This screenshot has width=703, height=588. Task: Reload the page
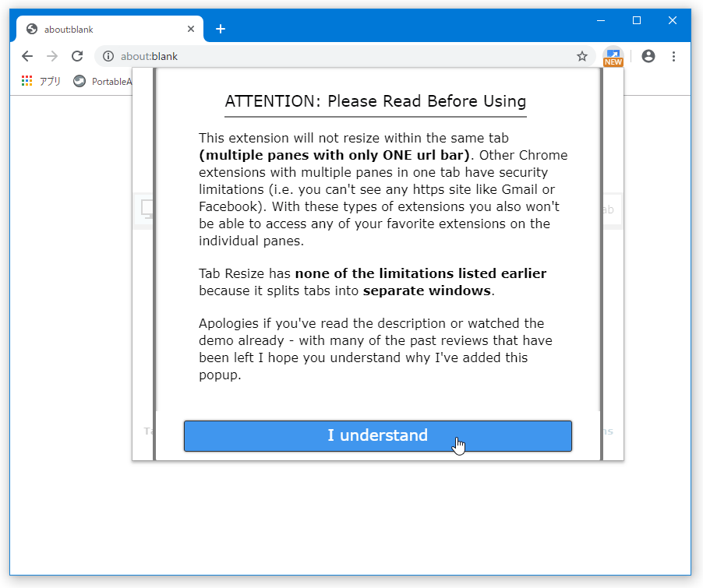point(78,57)
